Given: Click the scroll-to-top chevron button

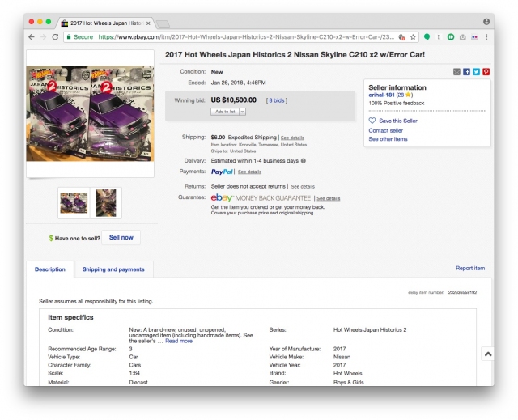Looking at the screenshot, I should coord(487,354).
